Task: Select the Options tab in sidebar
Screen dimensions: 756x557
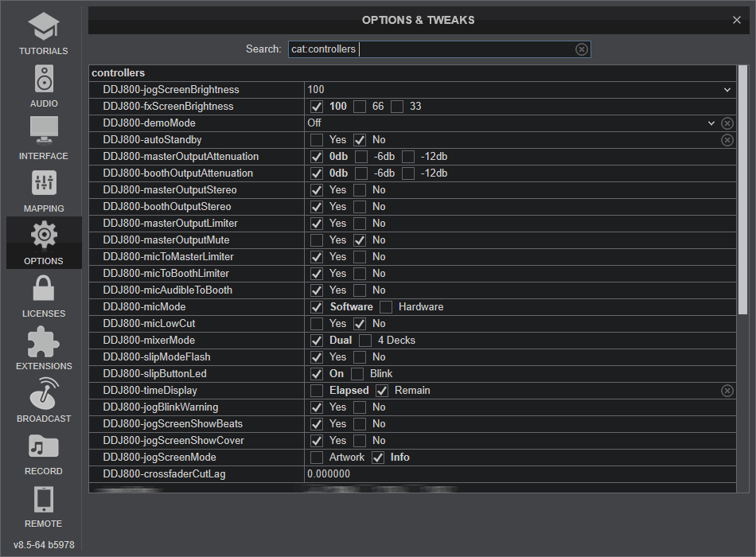Action: (x=44, y=243)
